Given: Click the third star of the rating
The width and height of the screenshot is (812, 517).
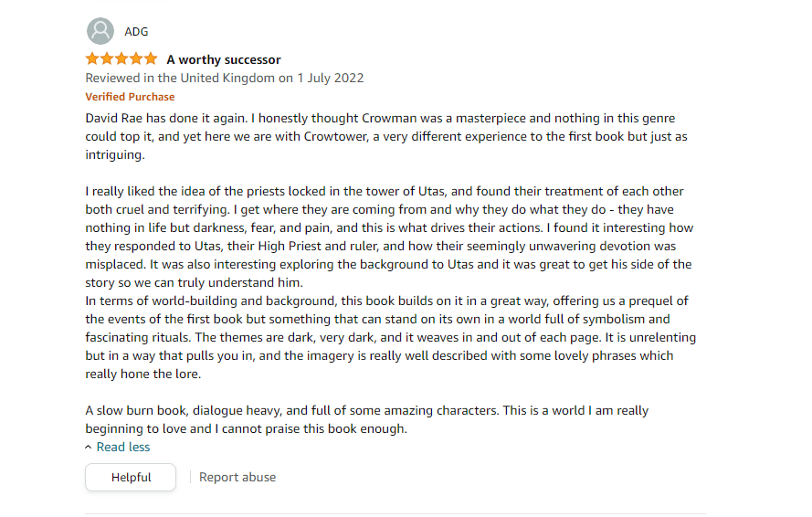Looking at the screenshot, I should point(121,59).
